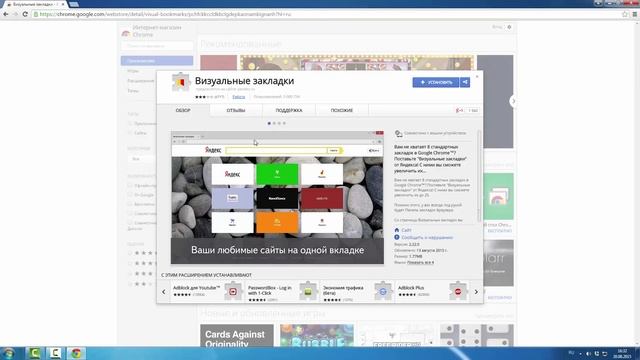Click the Bubble game tile
The height and width of the screenshot is (360, 640).
click(317, 336)
